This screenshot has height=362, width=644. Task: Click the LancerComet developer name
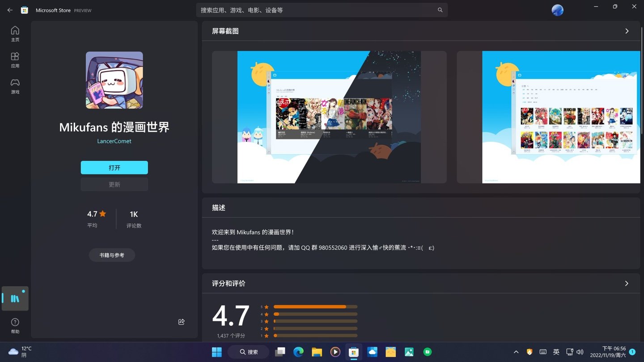(x=114, y=141)
